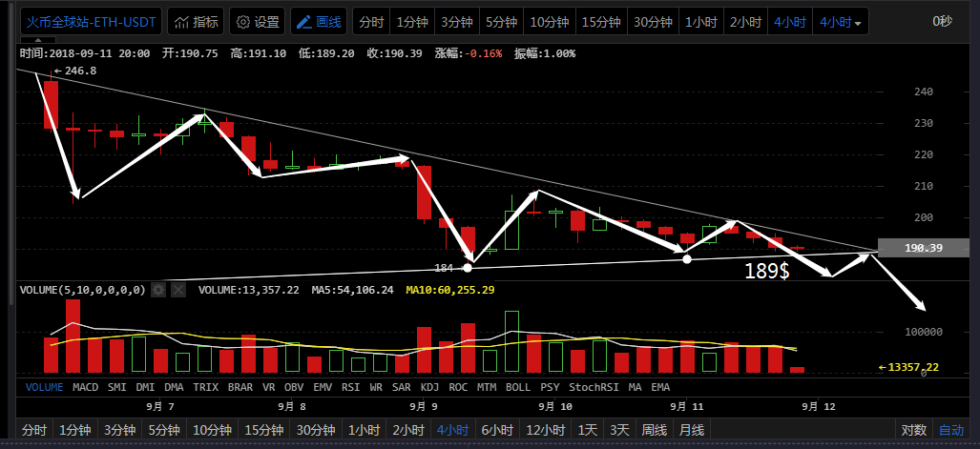Choose 5分钟 in the bottom period bar
Screen dimensions: 980x449
(x=164, y=430)
